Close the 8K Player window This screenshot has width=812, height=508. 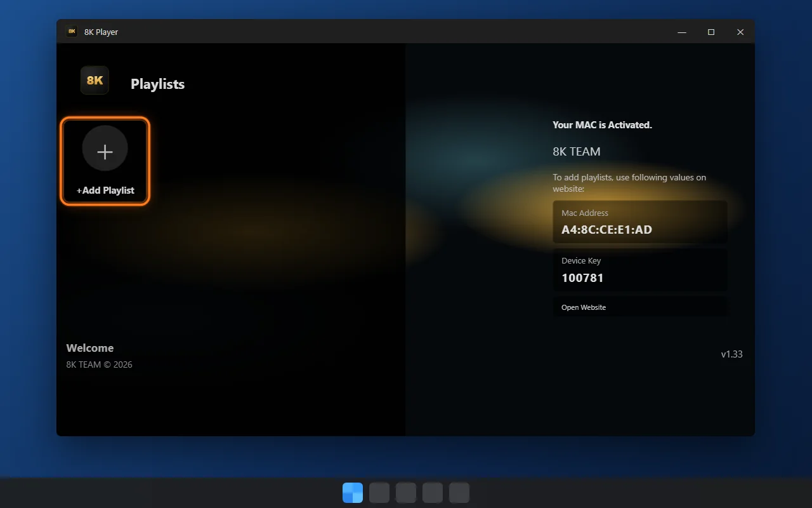[x=740, y=32]
